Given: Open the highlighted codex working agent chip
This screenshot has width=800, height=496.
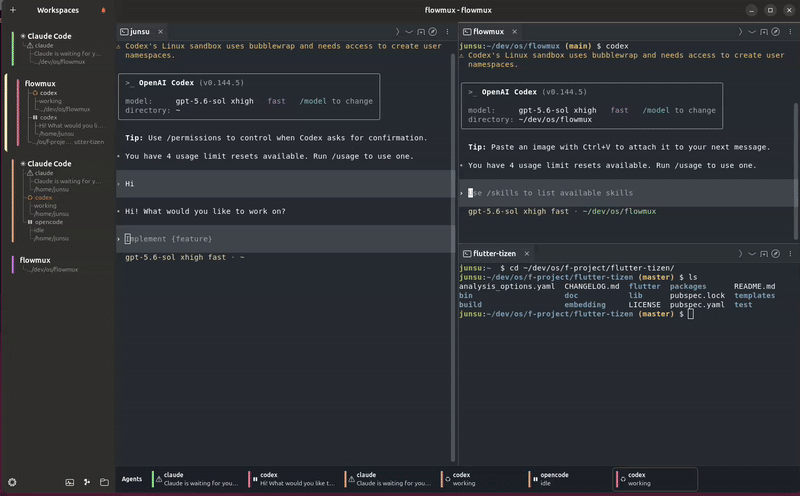Looking at the screenshot, I should tap(656, 479).
